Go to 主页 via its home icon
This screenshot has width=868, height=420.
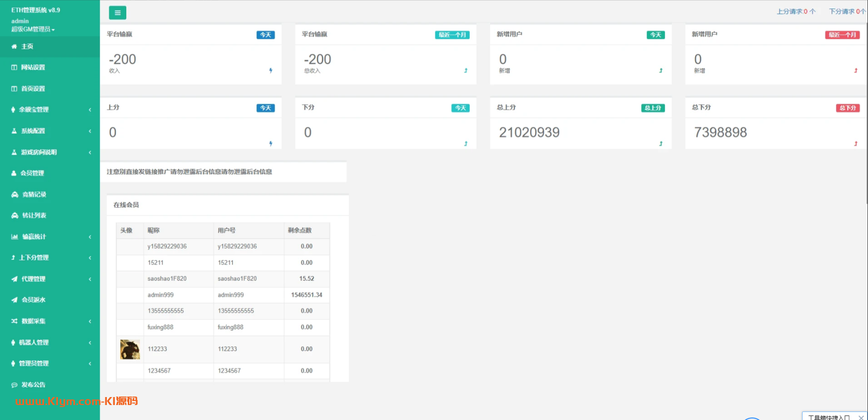tap(14, 46)
